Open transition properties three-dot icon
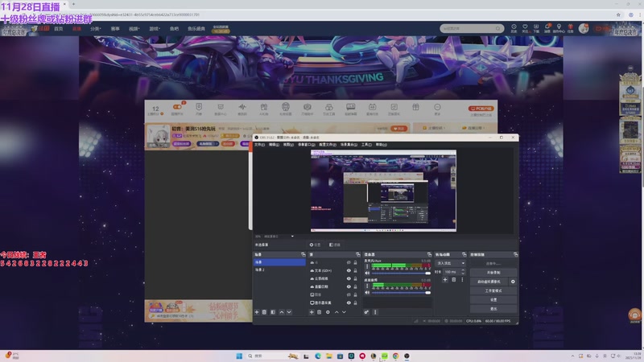Image resolution: width=644 pixels, height=362 pixels. point(462,280)
